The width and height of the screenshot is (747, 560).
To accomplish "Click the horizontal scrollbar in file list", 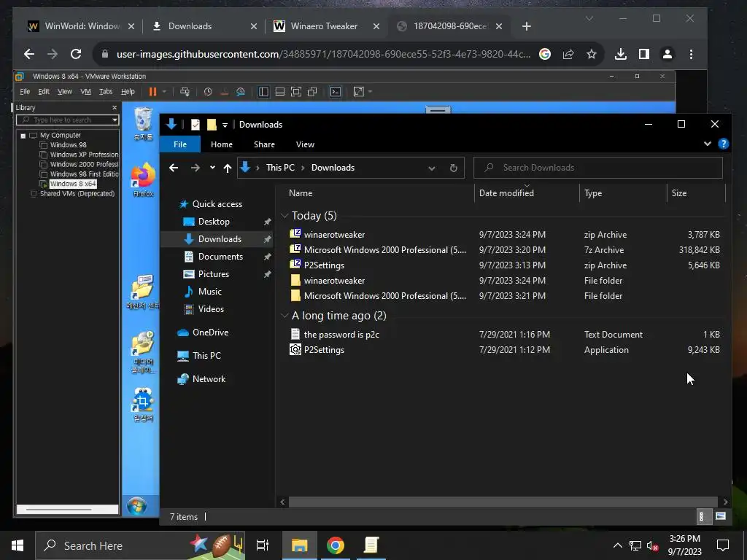I will click(x=503, y=502).
